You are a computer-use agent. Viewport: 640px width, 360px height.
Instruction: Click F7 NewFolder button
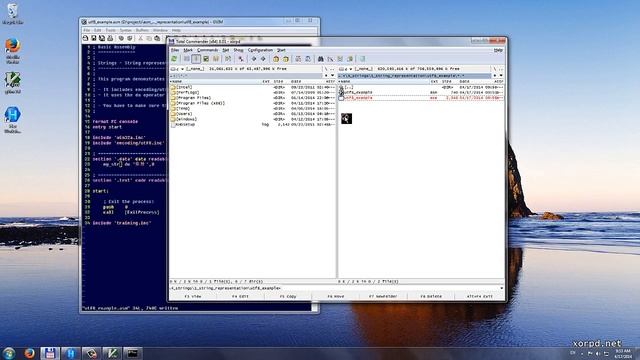click(x=383, y=296)
